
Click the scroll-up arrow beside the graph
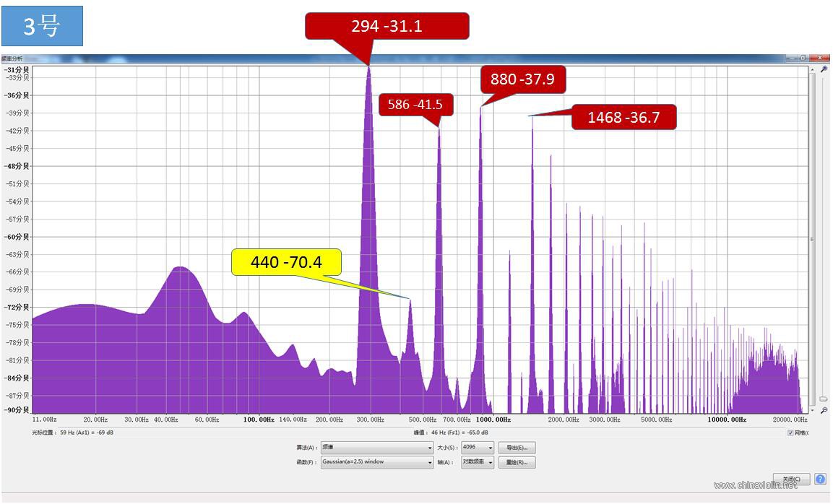click(x=812, y=69)
